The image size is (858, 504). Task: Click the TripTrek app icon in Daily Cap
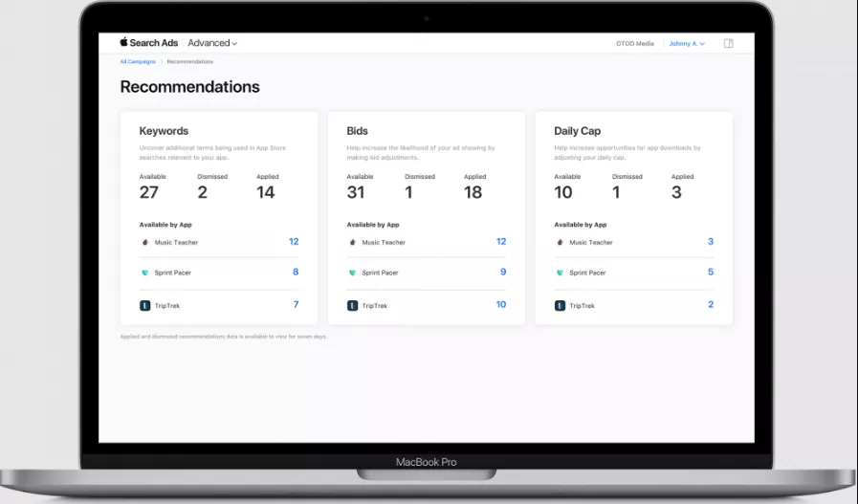[560, 305]
